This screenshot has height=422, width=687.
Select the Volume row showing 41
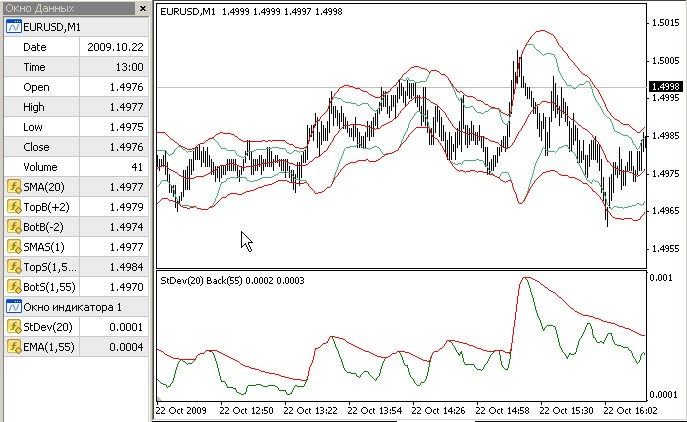coord(76,167)
